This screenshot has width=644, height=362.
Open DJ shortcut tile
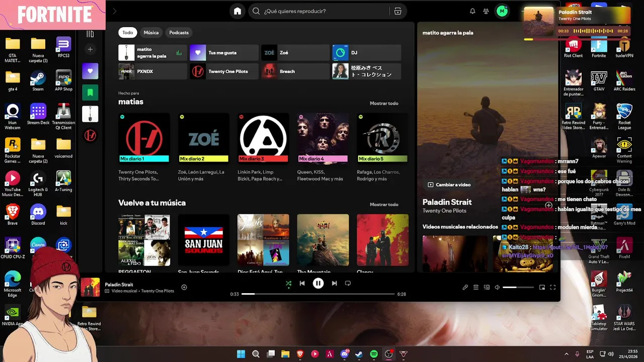[367, 53]
